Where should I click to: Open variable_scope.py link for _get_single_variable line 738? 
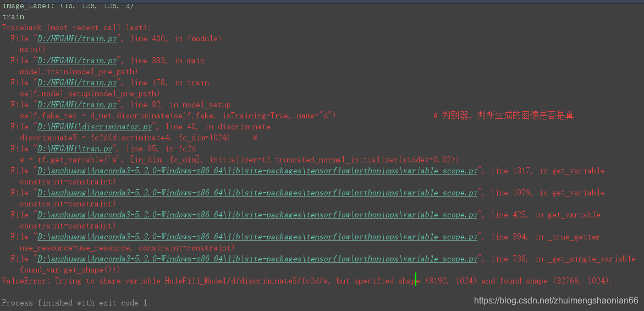257,259
